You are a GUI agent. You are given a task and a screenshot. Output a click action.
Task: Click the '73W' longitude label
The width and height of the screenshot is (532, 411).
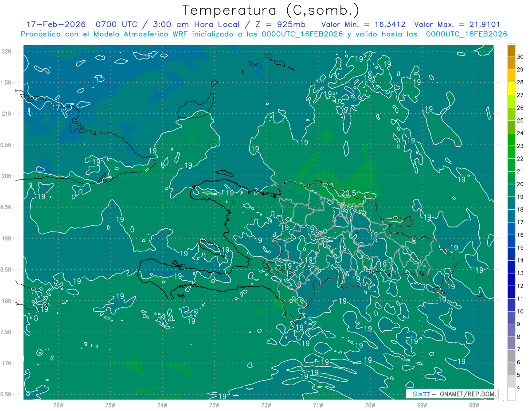pos(214,405)
